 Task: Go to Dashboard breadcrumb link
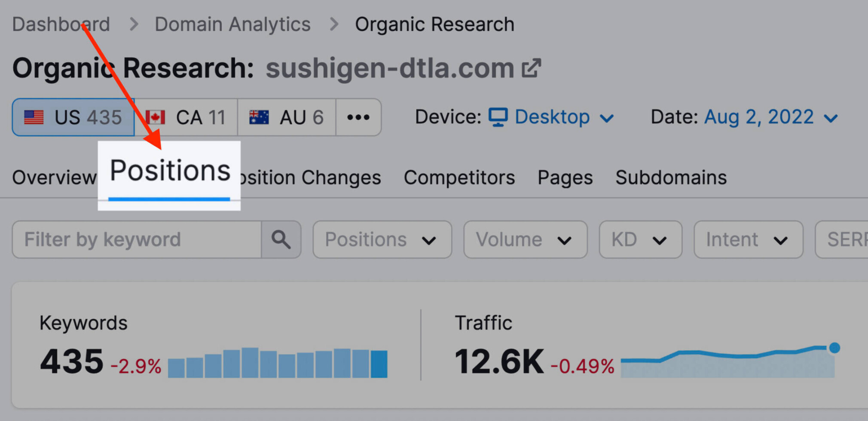[x=61, y=24]
